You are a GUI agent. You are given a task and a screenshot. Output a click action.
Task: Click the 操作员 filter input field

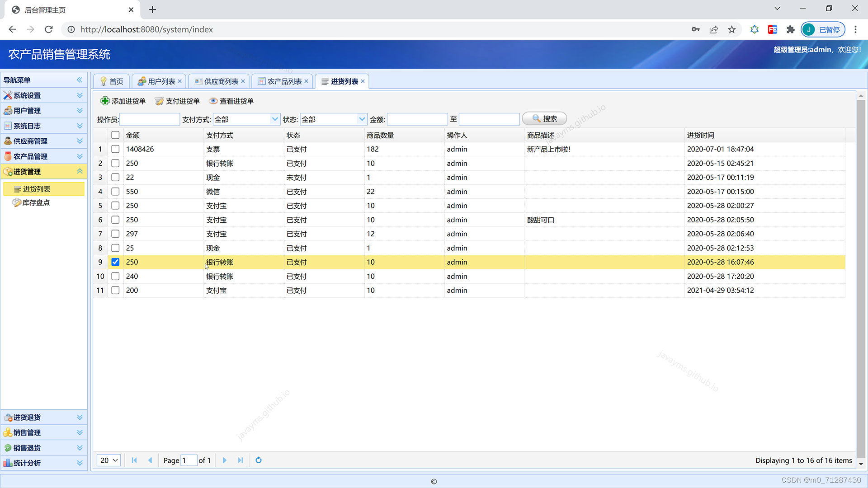150,119
